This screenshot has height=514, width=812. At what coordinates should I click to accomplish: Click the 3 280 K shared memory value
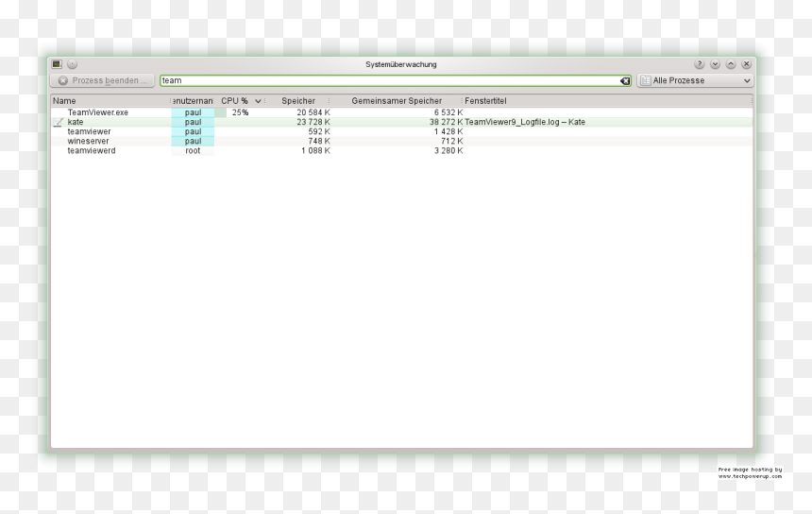pos(448,151)
